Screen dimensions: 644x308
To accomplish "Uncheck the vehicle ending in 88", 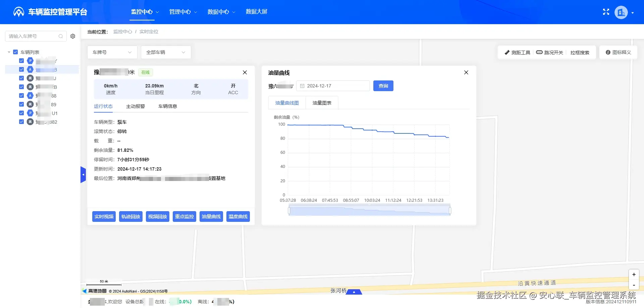I will 21,96.
